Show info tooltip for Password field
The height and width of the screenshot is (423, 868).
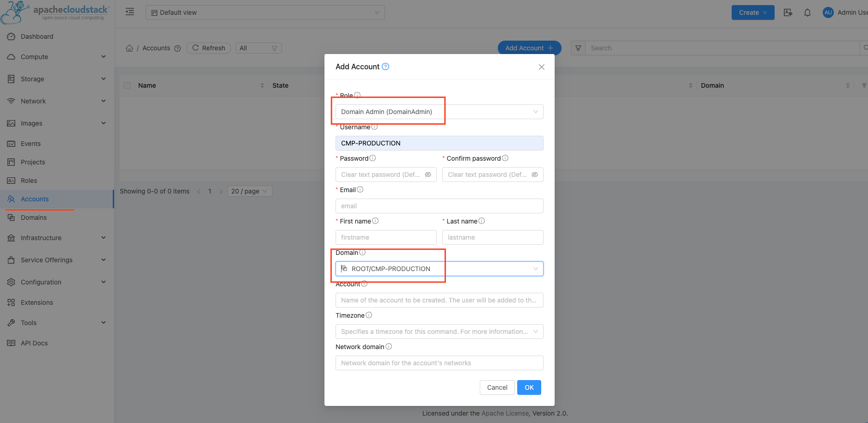(373, 158)
